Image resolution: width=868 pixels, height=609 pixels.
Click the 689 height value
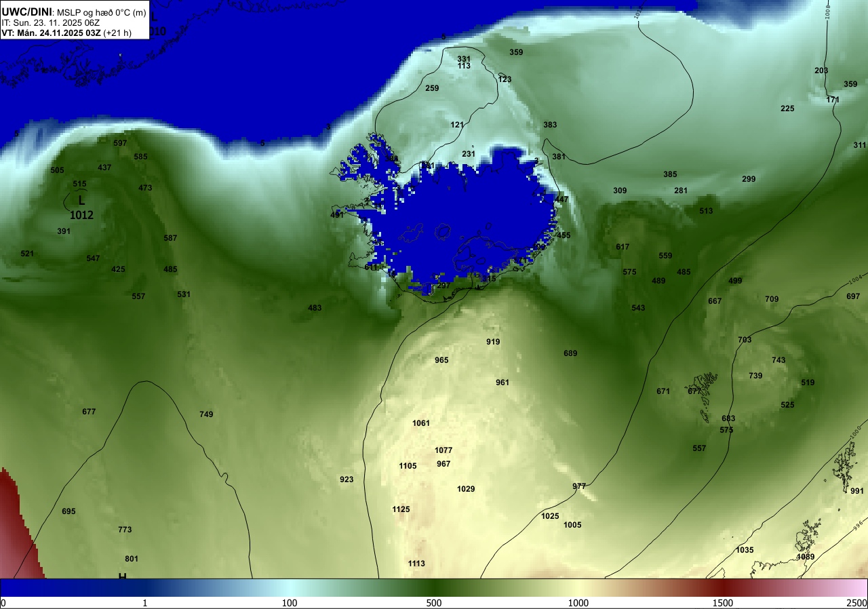point(570,353)
